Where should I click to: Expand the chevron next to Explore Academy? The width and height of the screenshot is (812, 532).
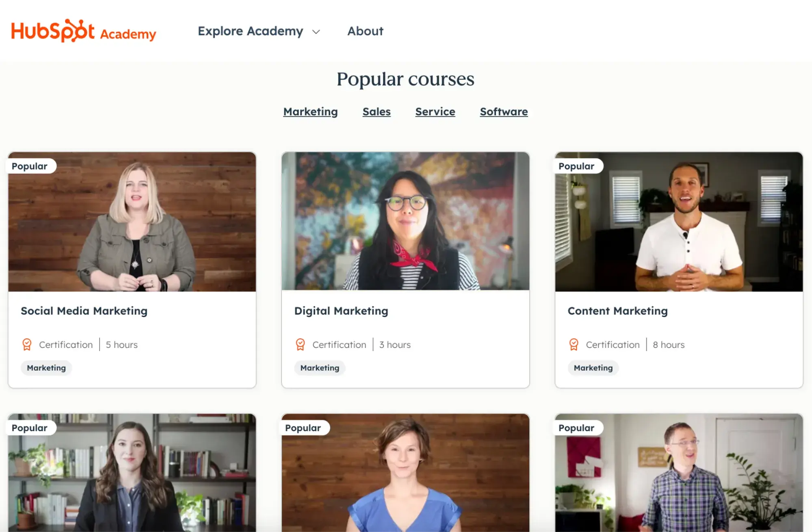(x=316, y=31)
